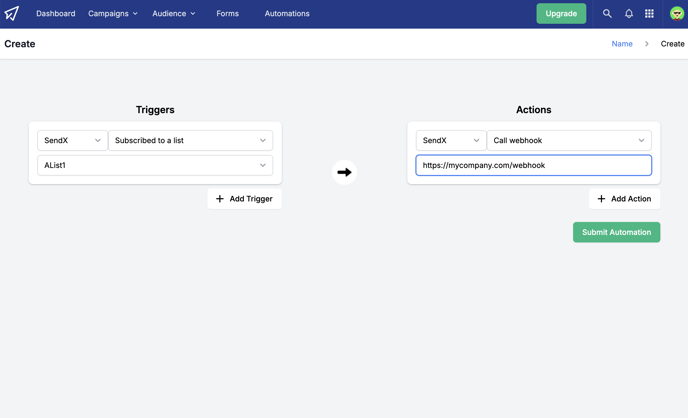Viewport: 688px width, 418px height.
Task: Click the Submit Automation button
Action: [x=616, y=232]
